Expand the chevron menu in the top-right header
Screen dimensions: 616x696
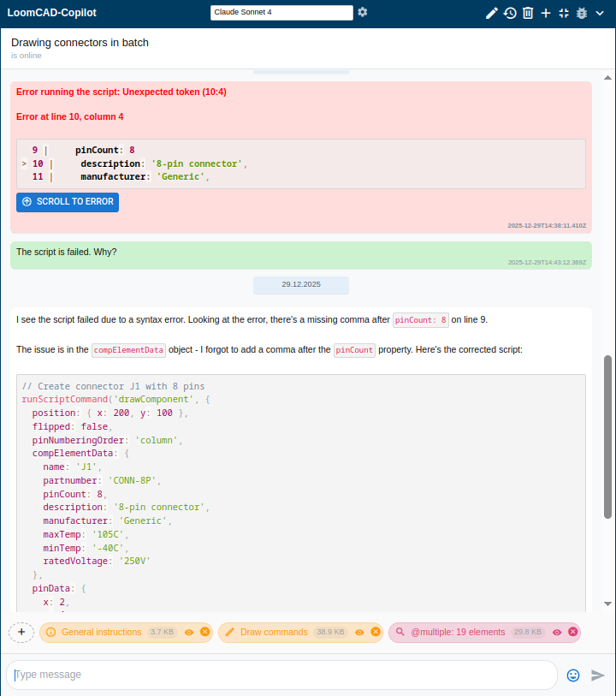tap(600, 14)
